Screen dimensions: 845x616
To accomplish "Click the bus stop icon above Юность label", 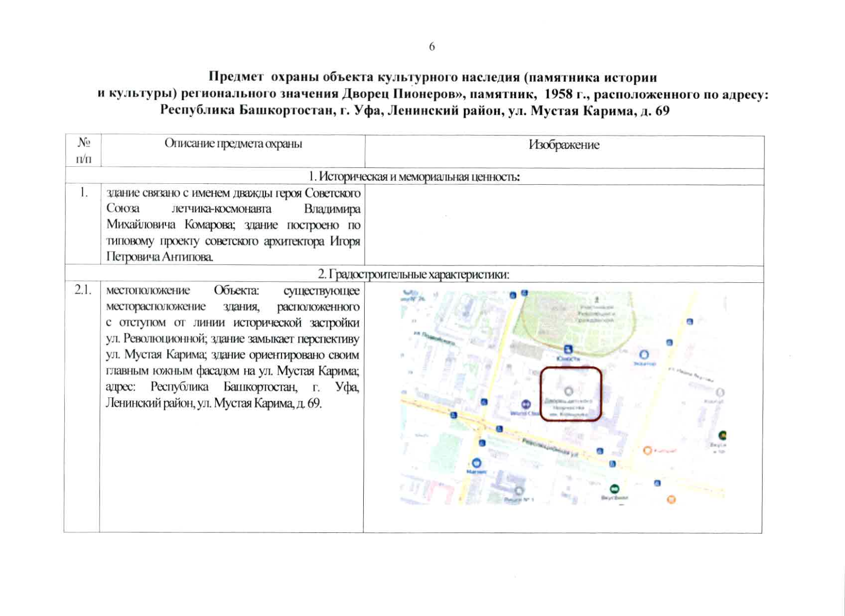I will [568, 349].
